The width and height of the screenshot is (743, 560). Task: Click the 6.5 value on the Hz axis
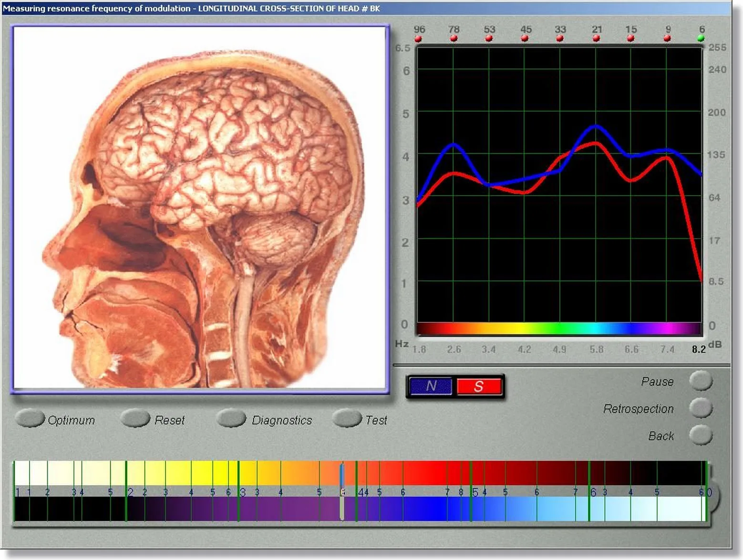tap(402, 48)
